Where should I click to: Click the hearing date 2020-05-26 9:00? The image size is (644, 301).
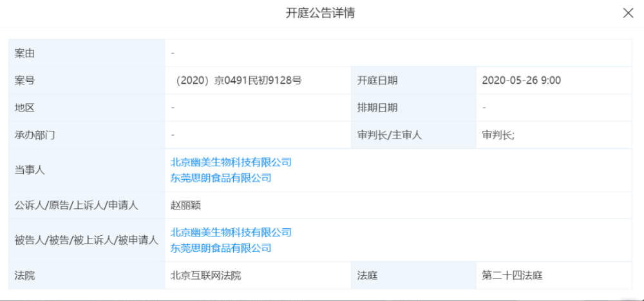tap(521, 81)
